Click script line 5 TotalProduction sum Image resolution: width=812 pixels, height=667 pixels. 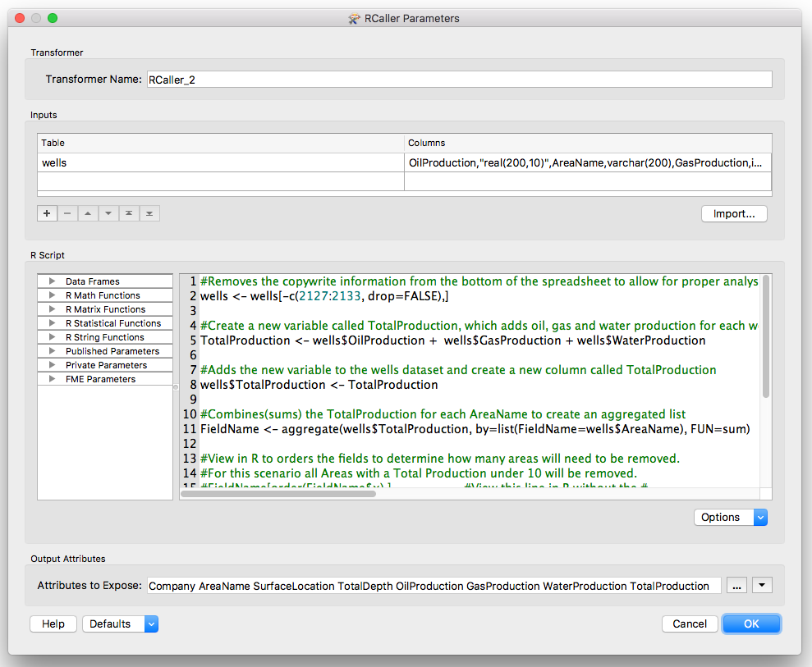pos(452,340)
